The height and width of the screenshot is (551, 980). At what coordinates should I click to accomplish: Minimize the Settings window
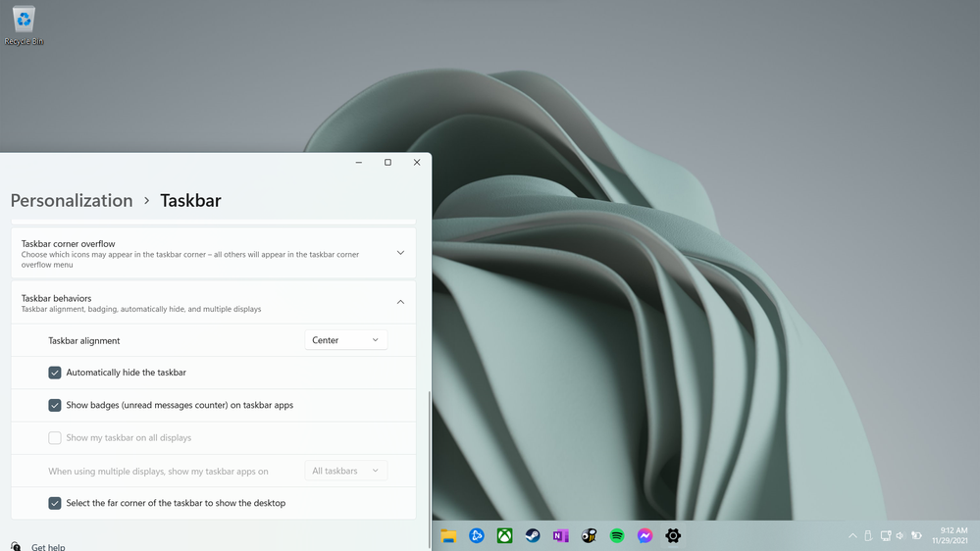click(359, 163)
